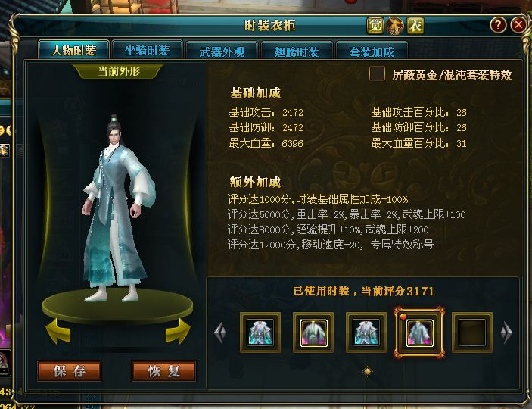
Task: Open the 觉 awakening icon in title bar
Action: 375,27
